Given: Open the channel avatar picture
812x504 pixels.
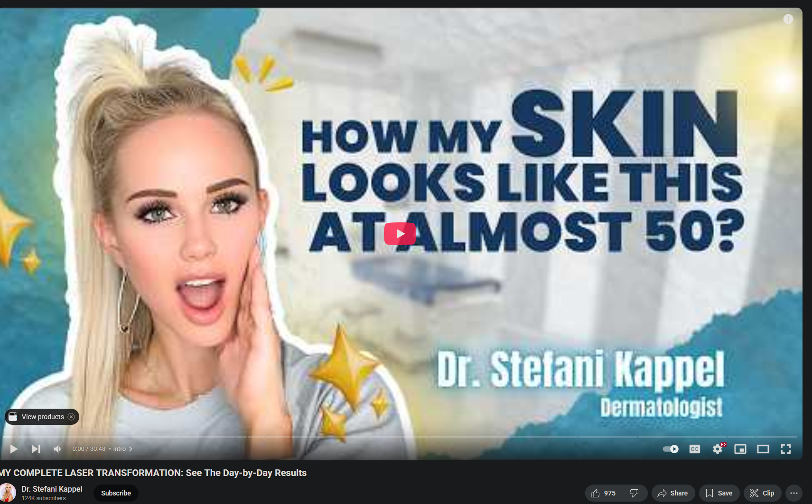Looking at the screenshot, I should [7, 493].
